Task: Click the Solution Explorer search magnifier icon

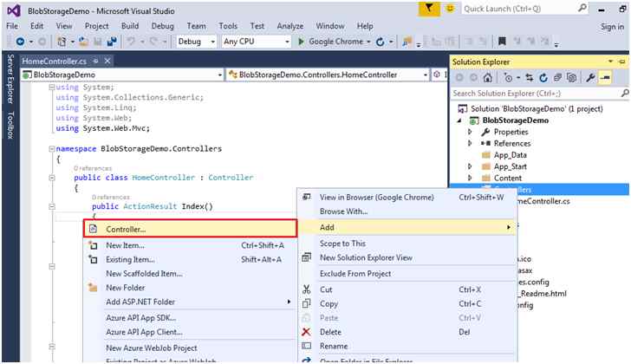Action: 625,93
